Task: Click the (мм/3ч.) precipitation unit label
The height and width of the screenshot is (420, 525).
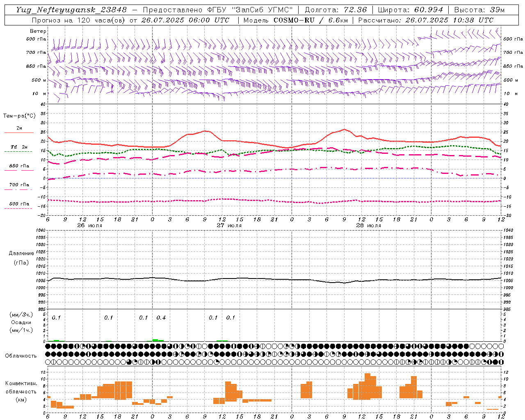Action: click(21, 315)
